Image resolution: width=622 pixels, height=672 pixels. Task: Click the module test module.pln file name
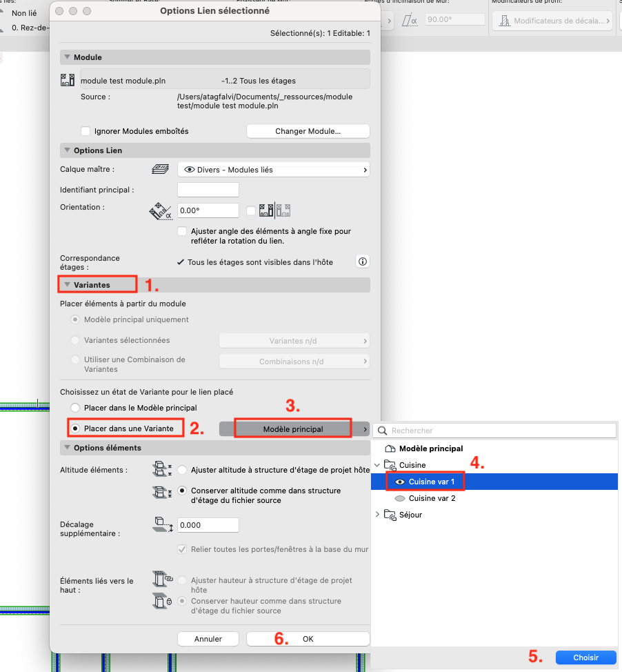(123, 81)
